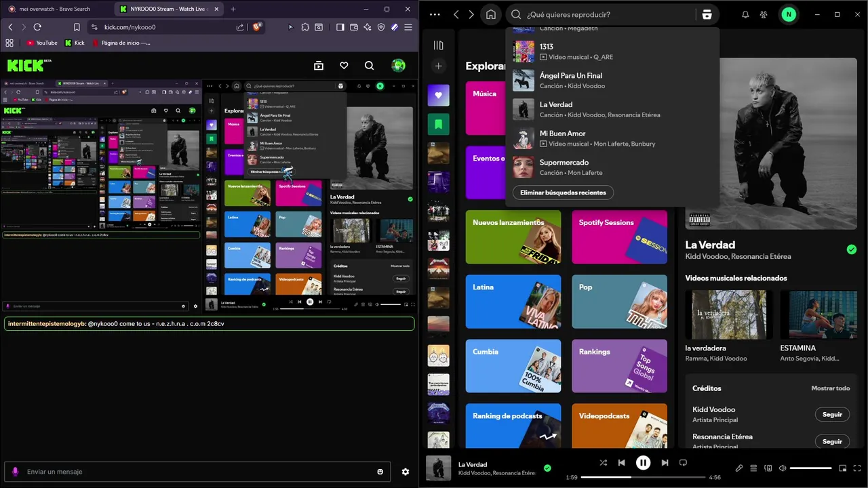868x488 pixels.
Task: Skip to next track
Action: [x=665, y=463]
